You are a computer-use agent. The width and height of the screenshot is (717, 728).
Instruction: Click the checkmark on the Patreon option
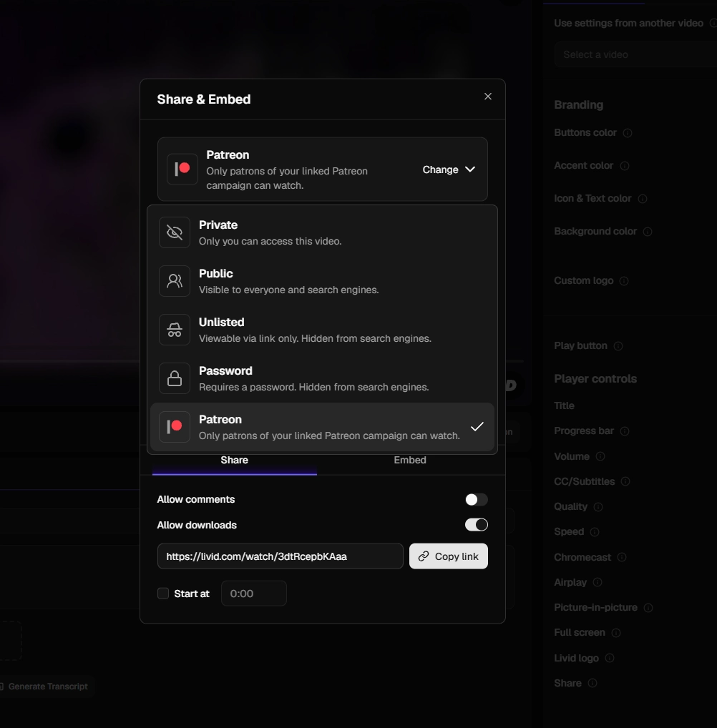pos(477,427)
